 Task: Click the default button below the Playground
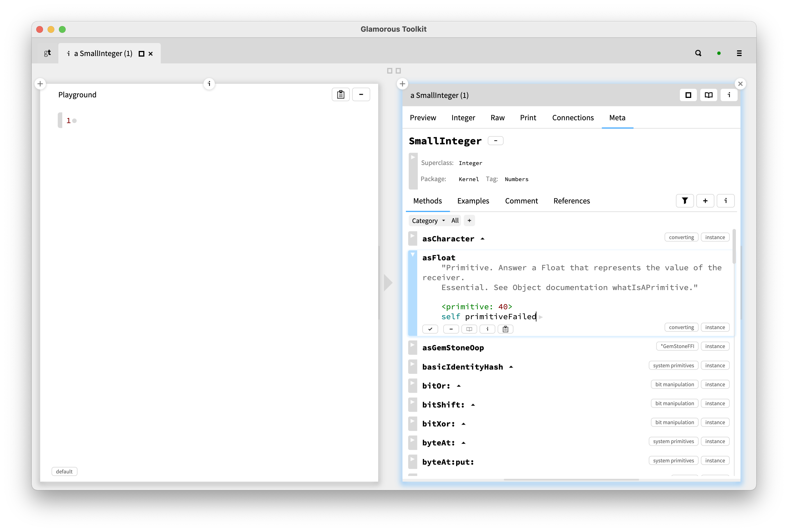coord(65,471)
